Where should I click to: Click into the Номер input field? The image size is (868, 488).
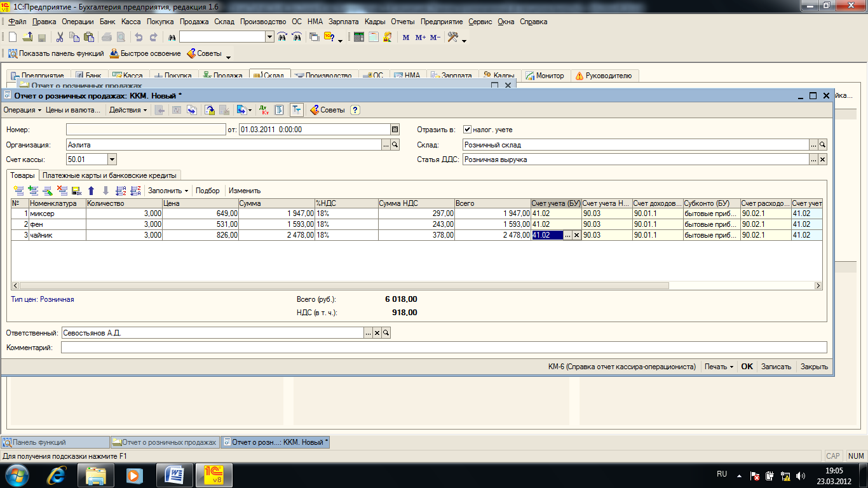(146, 130)
